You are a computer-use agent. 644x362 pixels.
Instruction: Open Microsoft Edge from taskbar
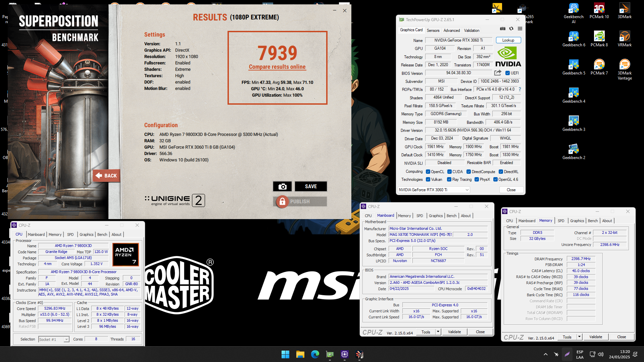[315, 354]
